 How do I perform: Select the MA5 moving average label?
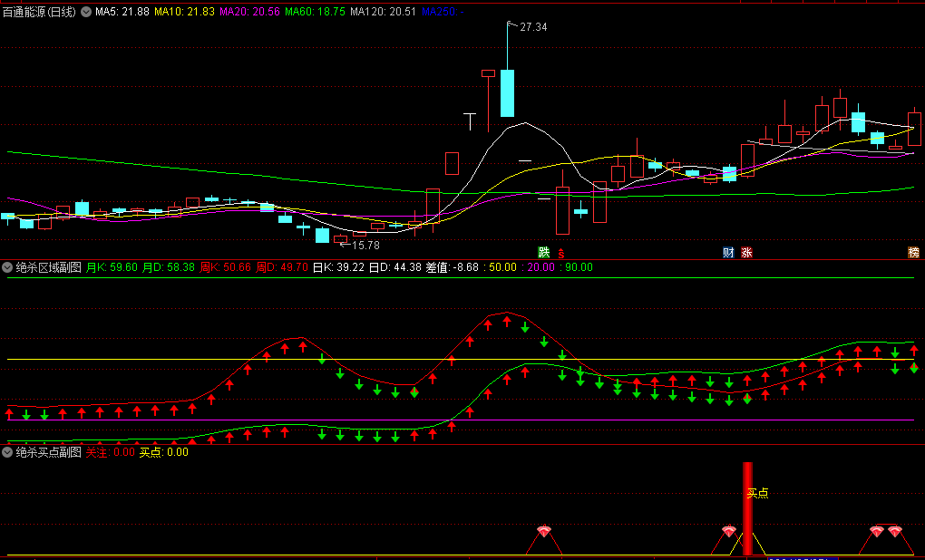click(x=122, y=13)
